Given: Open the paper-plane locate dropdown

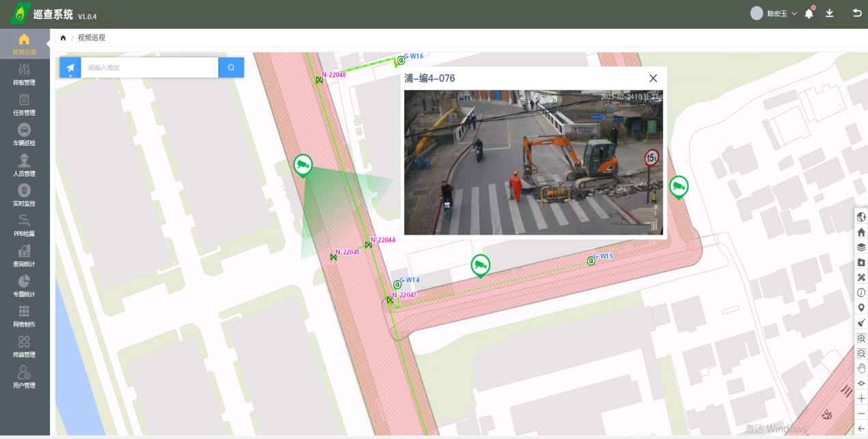Looking at the screenshot, I should click(70, 68).
